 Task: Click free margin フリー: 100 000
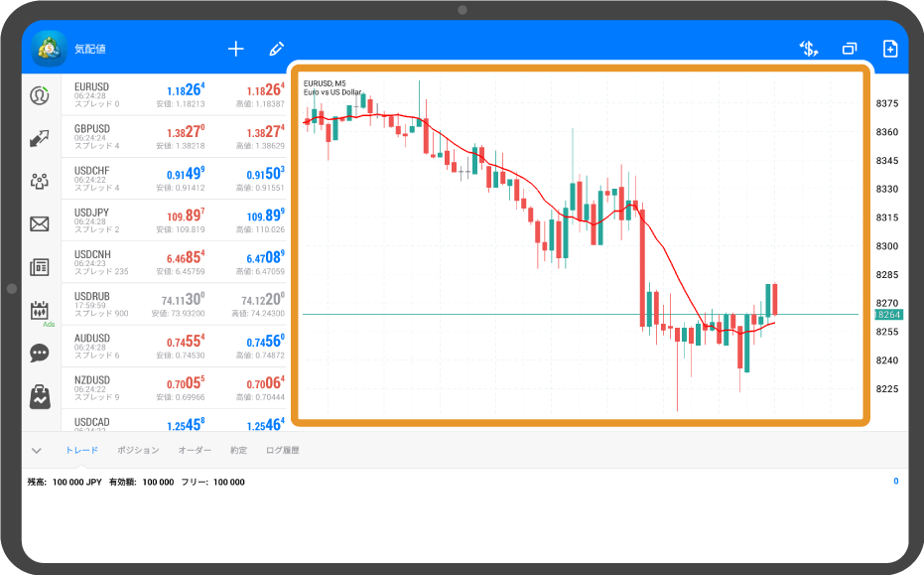[212, 482]
